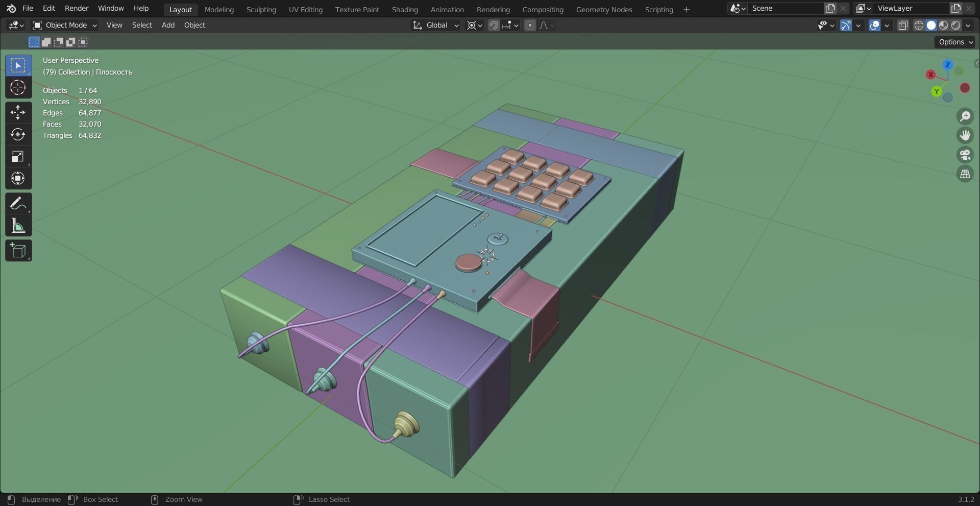Click the zoom magnifier icon in viewport sidebar
980x506 pixels.
coord(965,116)
